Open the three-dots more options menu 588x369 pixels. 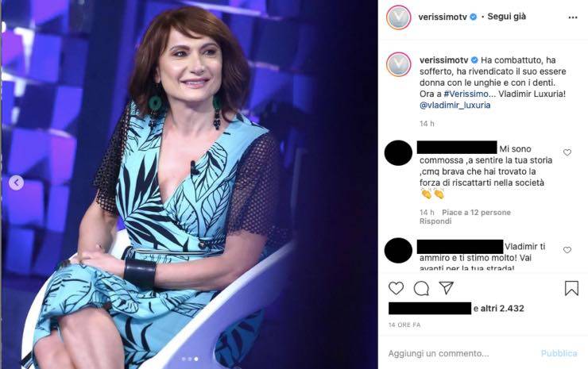(x=572, y=17)
